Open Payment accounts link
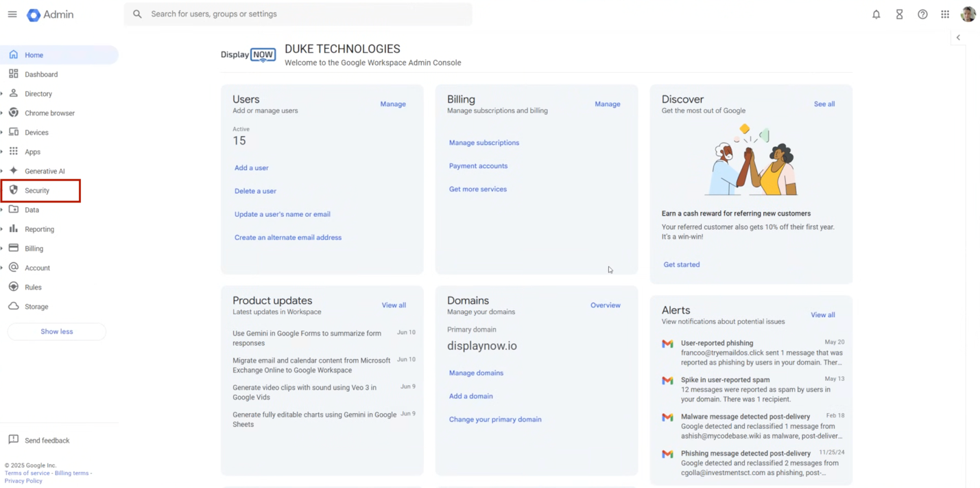 [478, 166]
